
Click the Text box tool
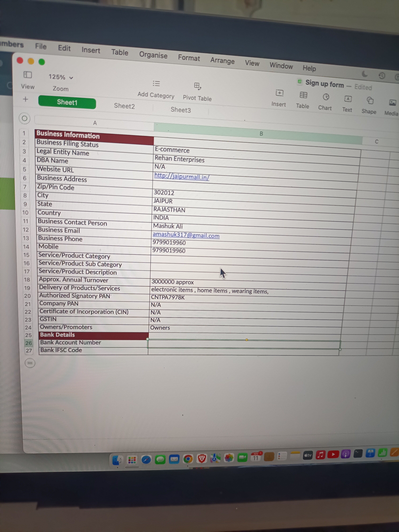pyautogui.click(x=348, y=99)
